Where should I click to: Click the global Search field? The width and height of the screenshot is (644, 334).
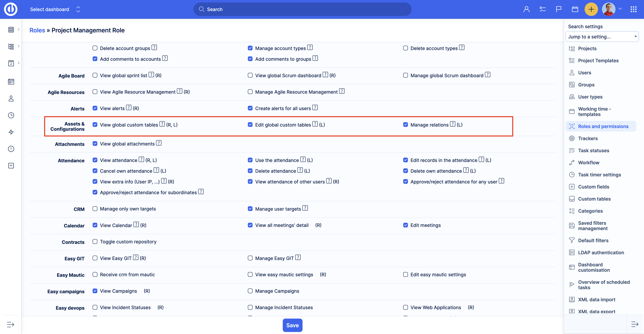[302, 10]
